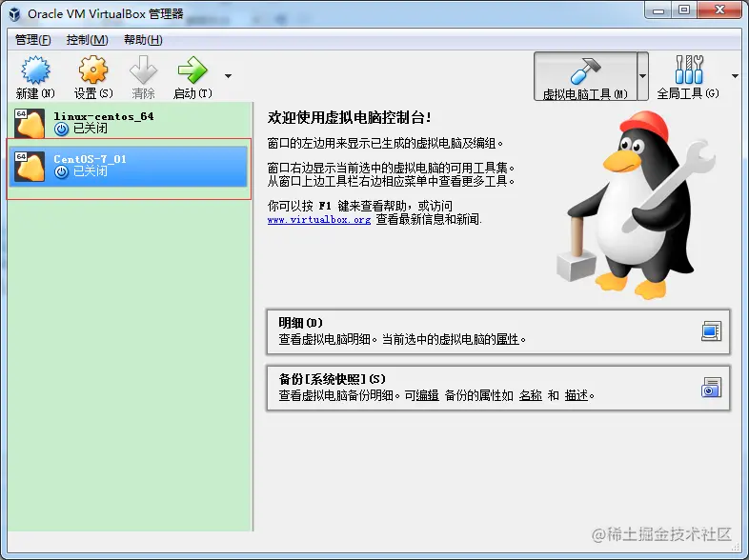749x560 pixels.
Task: Start VM with 启动(T) green arrow
Action: [x=192, y=70]
